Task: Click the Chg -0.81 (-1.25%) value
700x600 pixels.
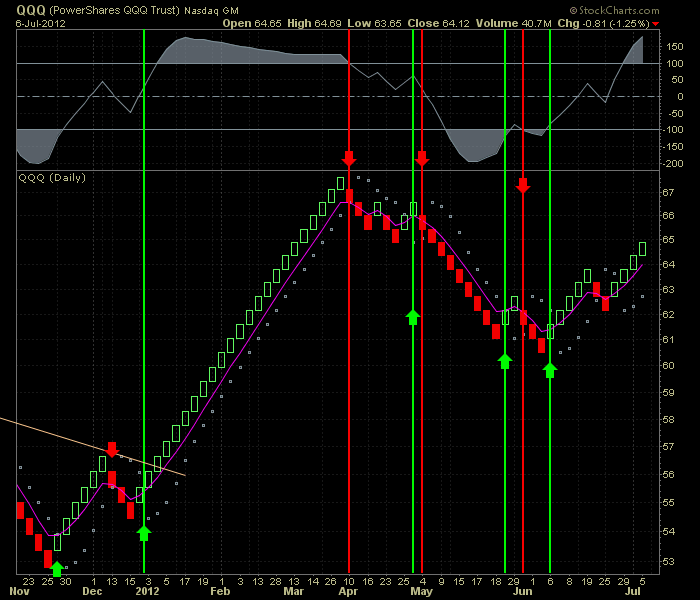Action: coord(603,23)
